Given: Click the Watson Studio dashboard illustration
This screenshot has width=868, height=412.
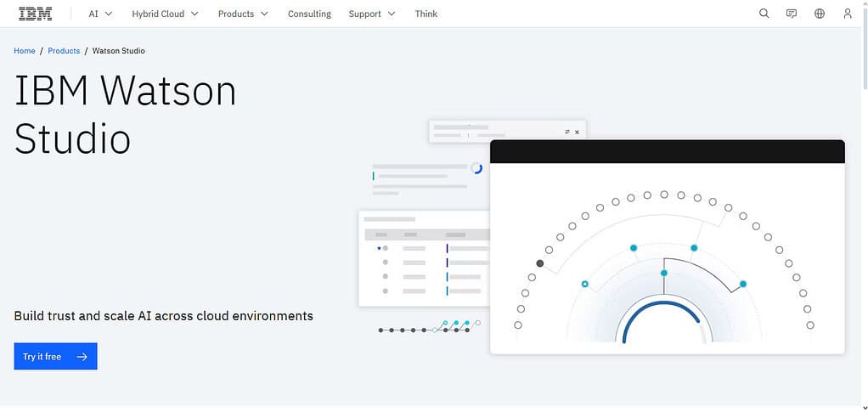Looking at the screenshot, I should (x=601, y=237).
